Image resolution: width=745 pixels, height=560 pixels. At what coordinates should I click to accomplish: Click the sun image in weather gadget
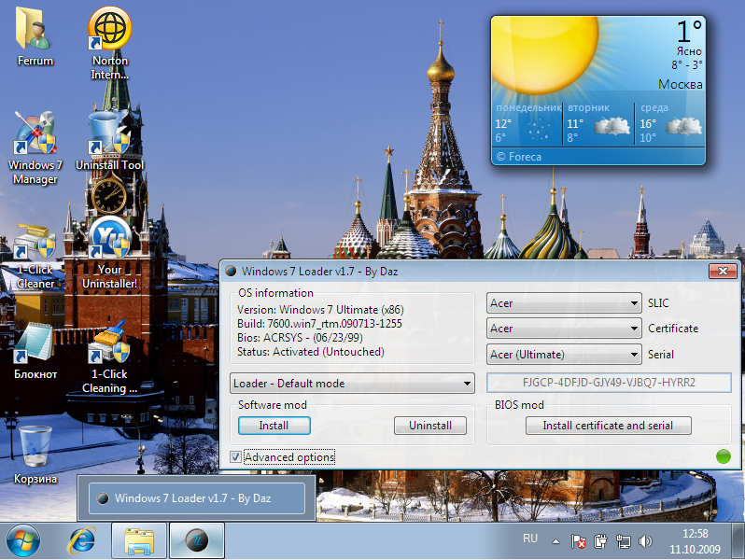pos(545,55)
